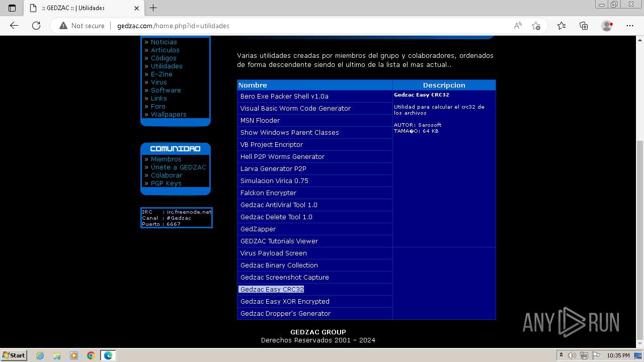Viewport: 644px width, 362px height.
Task: Open Read aloud icon in address bar
Action: [518, 26]
